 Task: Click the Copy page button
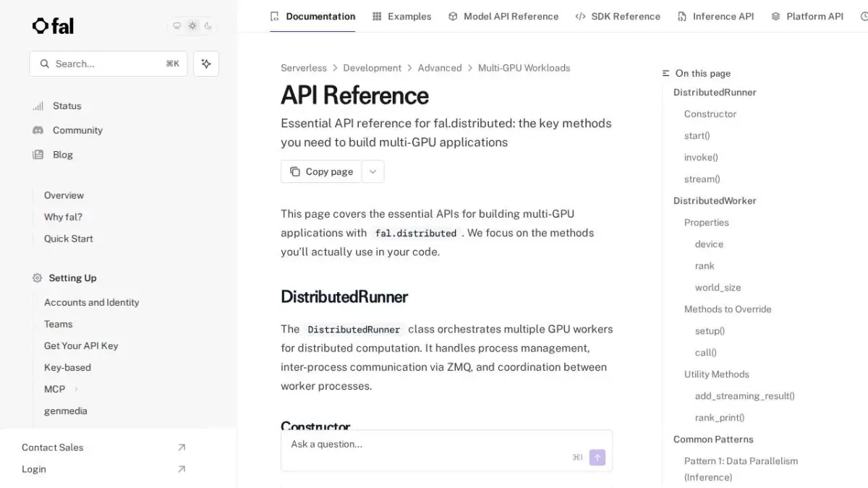point(321,171)
